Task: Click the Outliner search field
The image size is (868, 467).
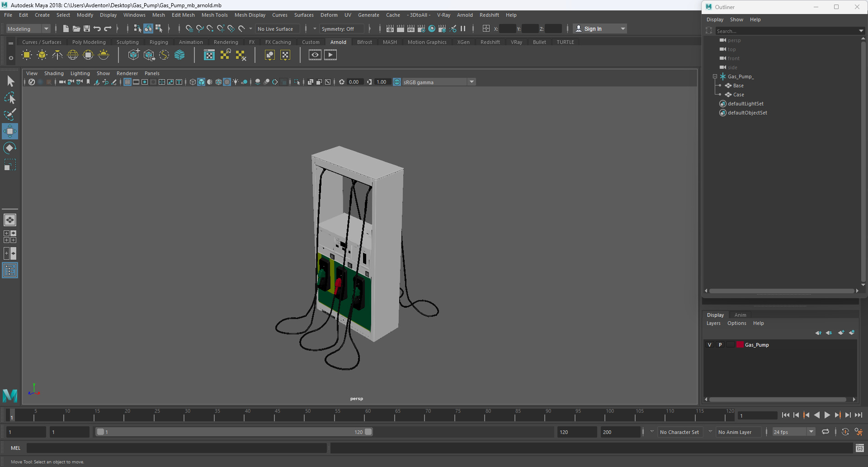Action: click(x=787, y=31)
